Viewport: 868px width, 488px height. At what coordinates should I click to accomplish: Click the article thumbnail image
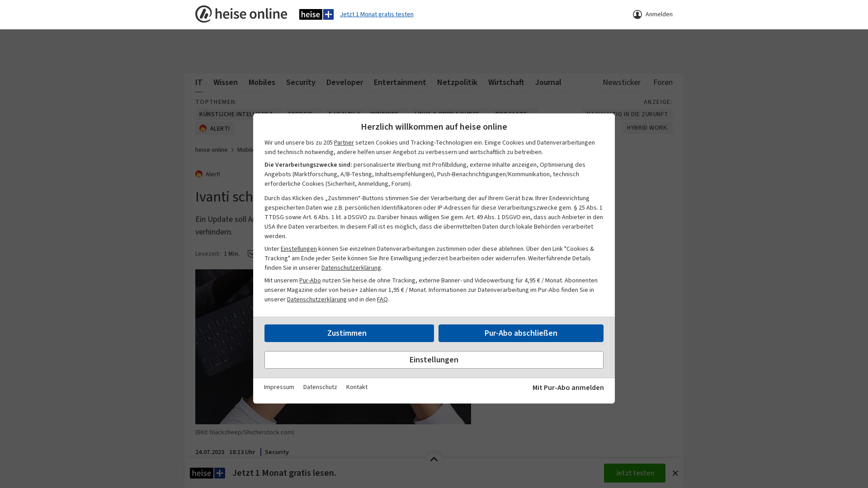(x=333, y=346)
